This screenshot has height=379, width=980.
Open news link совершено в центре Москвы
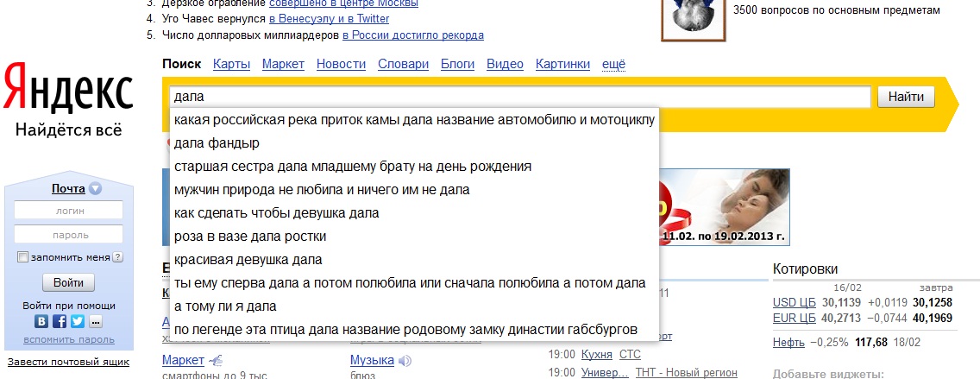tap(343, 3)
